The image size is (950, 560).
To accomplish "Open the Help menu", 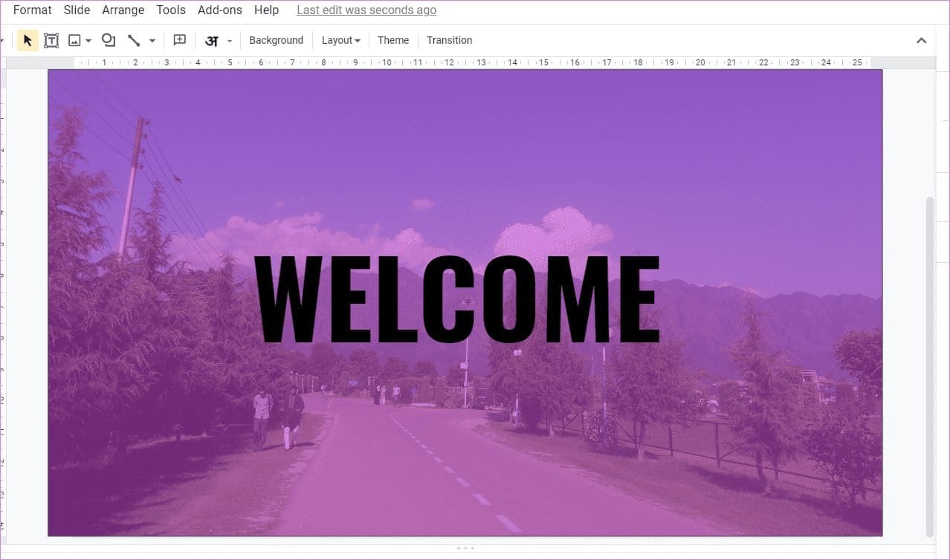I will click(266, 10).
